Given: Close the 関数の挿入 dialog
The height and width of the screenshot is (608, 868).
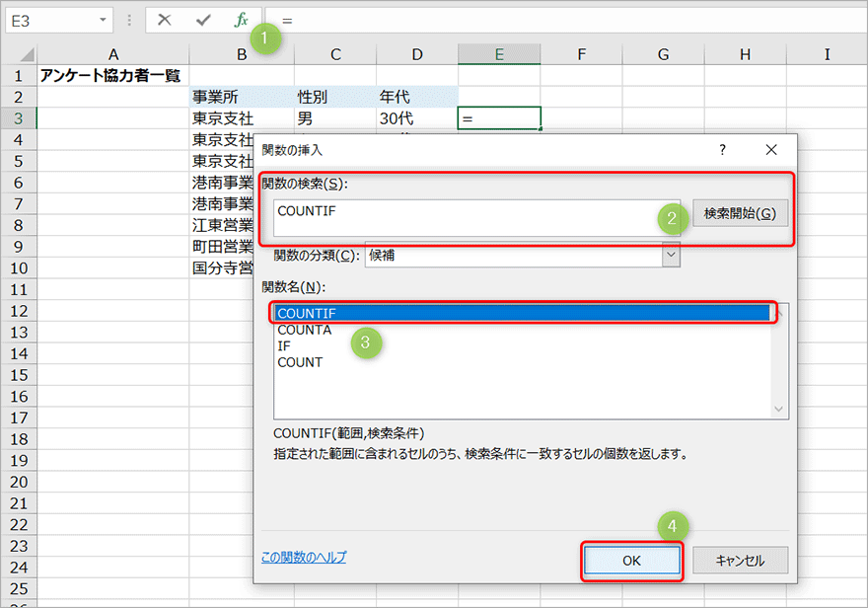Looking at the screenshot, I should tap(770, 150).
